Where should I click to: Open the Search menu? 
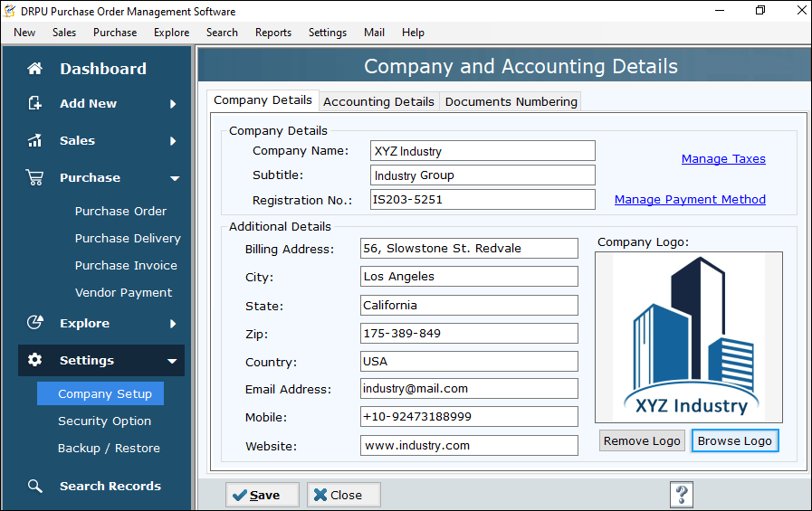[222, 33]
